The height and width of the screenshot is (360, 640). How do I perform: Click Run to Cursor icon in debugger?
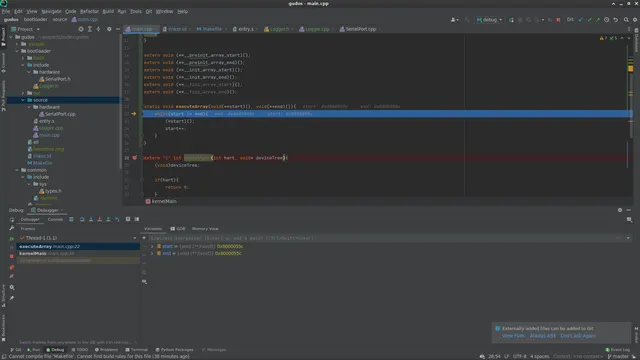pyautogui.click(x=117, y=219)
